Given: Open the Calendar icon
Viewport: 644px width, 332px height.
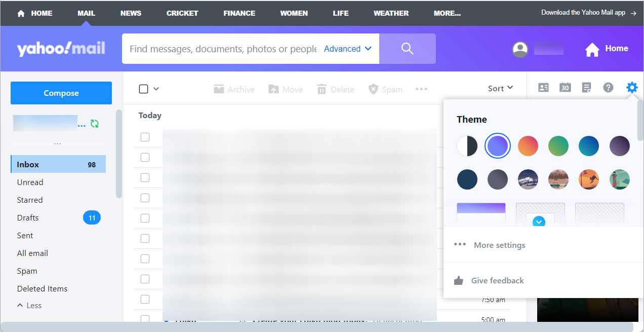Looking at the screenshot, I should [x=565, y=87].
